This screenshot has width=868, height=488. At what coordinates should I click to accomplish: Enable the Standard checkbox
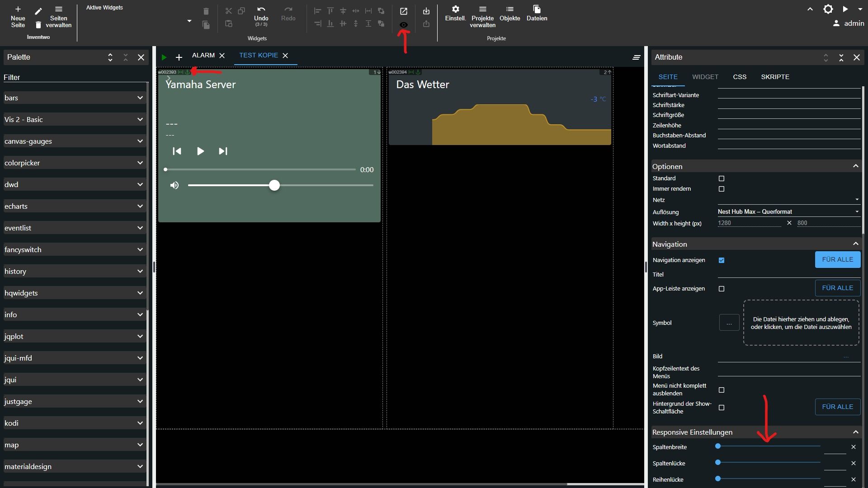[x=722, y=178]
